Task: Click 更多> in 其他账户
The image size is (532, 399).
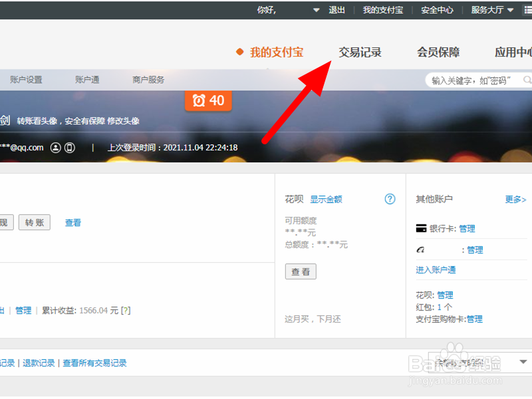Action: 515,199
